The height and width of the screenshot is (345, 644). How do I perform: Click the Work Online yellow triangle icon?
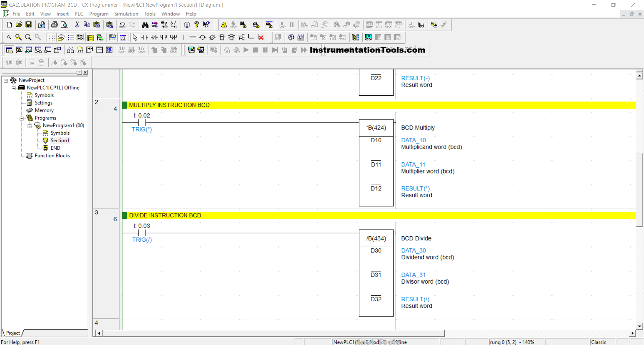(x=224, y=25)
